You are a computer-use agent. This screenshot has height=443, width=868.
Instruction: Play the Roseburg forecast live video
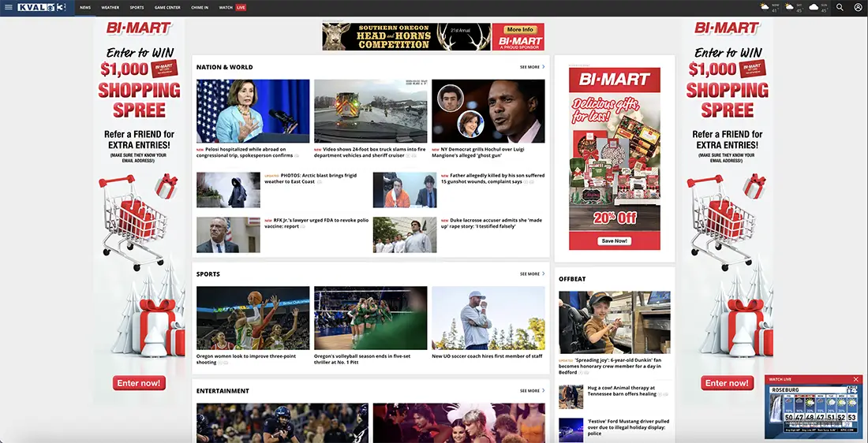click(x=814, y=411)
